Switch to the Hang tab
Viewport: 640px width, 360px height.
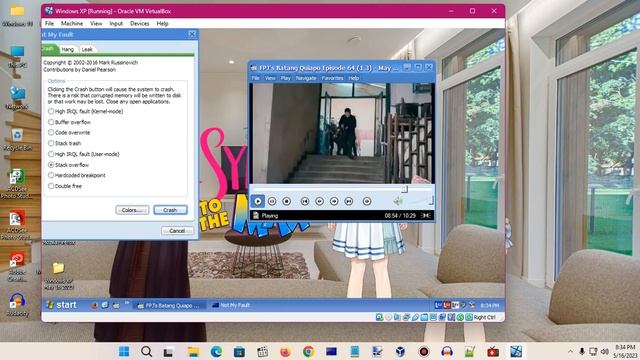tap(67, 49)
